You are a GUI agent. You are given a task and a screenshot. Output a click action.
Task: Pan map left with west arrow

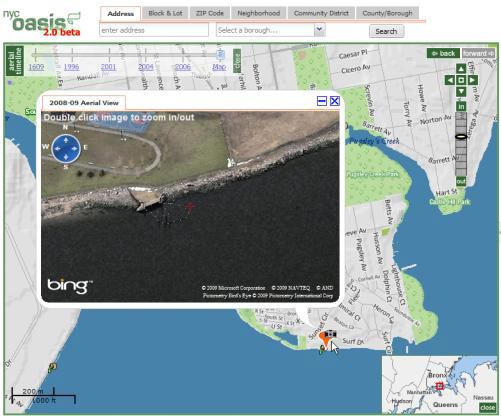[450, 80]
